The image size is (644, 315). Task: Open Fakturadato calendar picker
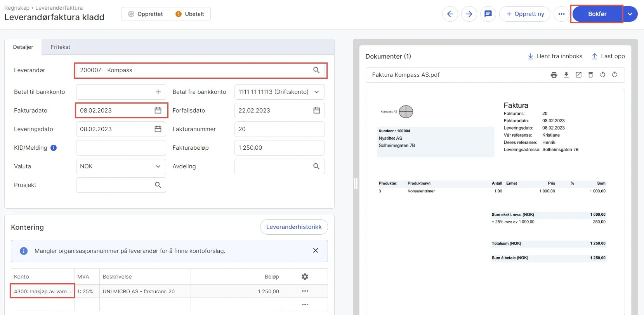pyautogui.click(x=158, y=111)
